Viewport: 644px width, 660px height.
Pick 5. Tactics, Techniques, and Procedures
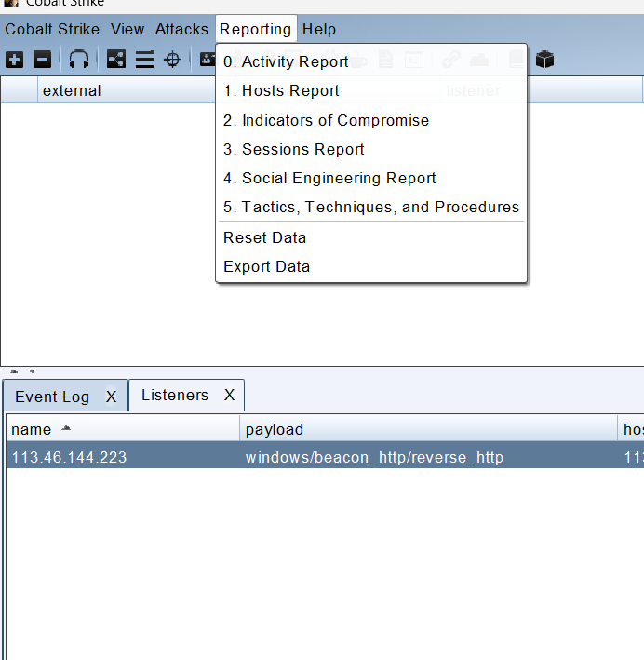click(x=371, y=207)
